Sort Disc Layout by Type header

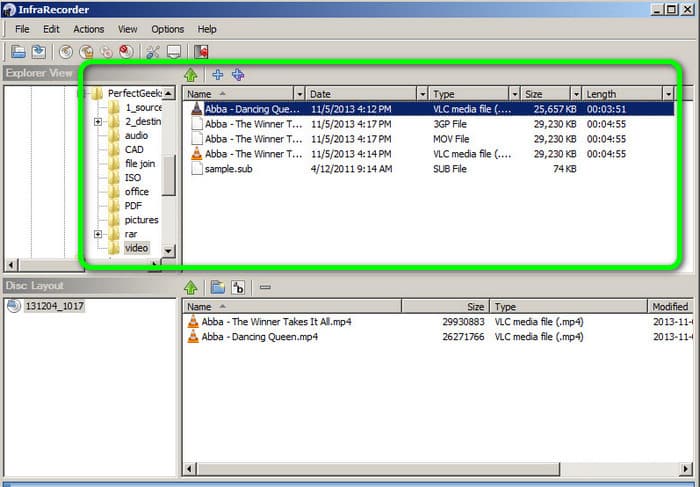pyautogui.click(x=568, y=307)
